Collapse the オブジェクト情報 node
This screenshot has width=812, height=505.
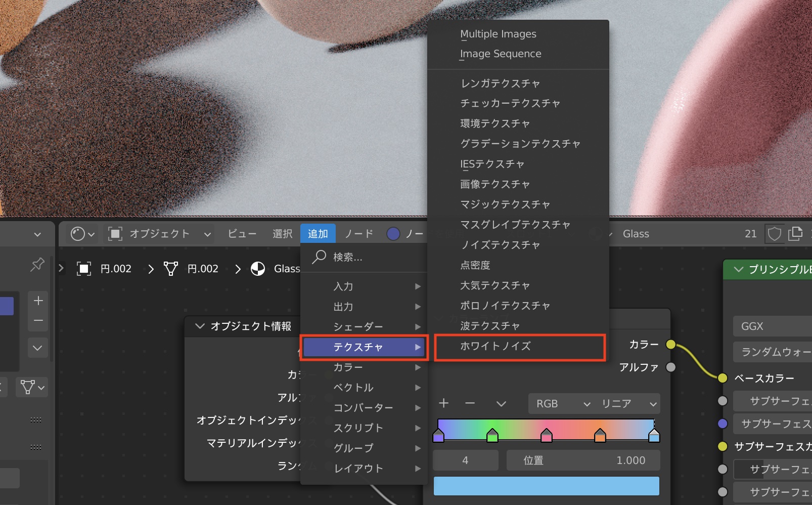click(x=200, y=326)
